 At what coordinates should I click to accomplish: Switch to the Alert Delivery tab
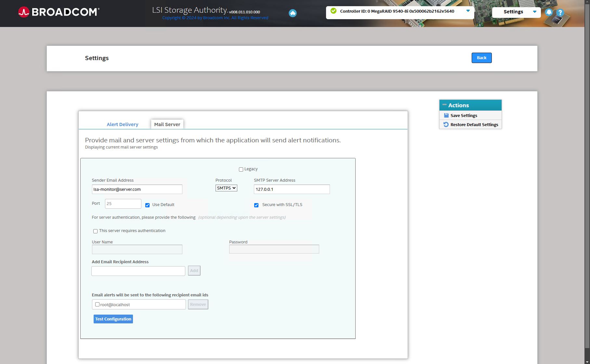122,124
